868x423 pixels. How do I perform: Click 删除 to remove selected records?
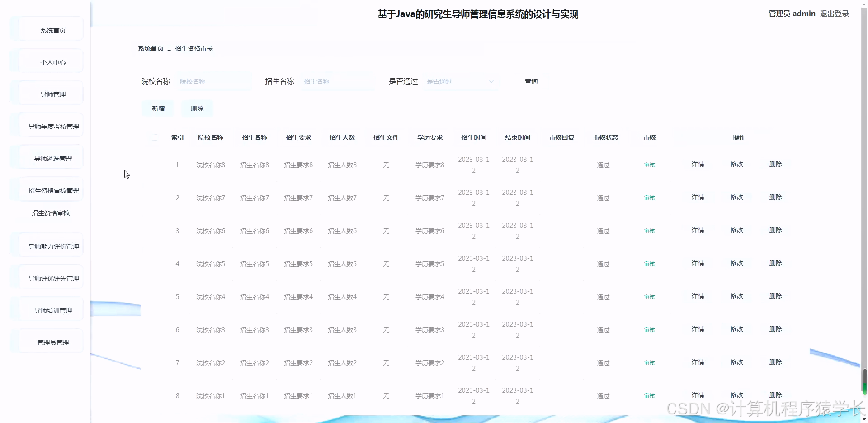(197, 108)
